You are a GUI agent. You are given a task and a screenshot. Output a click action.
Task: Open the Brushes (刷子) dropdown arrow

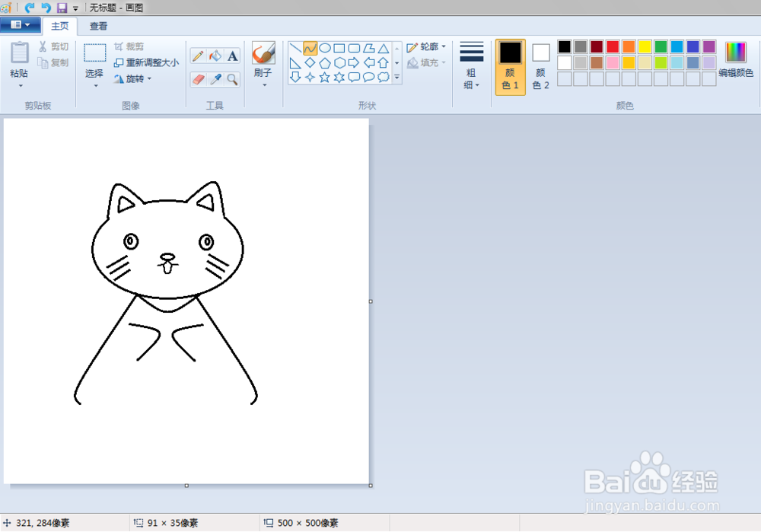click(265, 85)
